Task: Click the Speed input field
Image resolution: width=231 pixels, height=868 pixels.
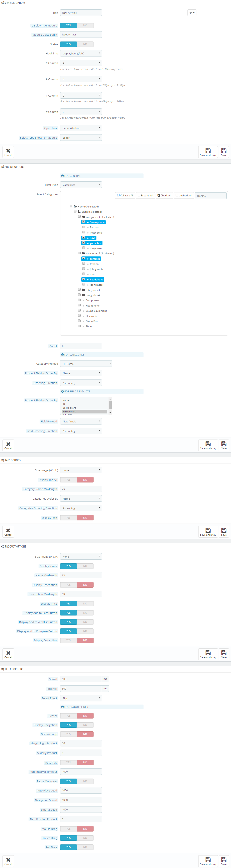Action: [81, 679]
